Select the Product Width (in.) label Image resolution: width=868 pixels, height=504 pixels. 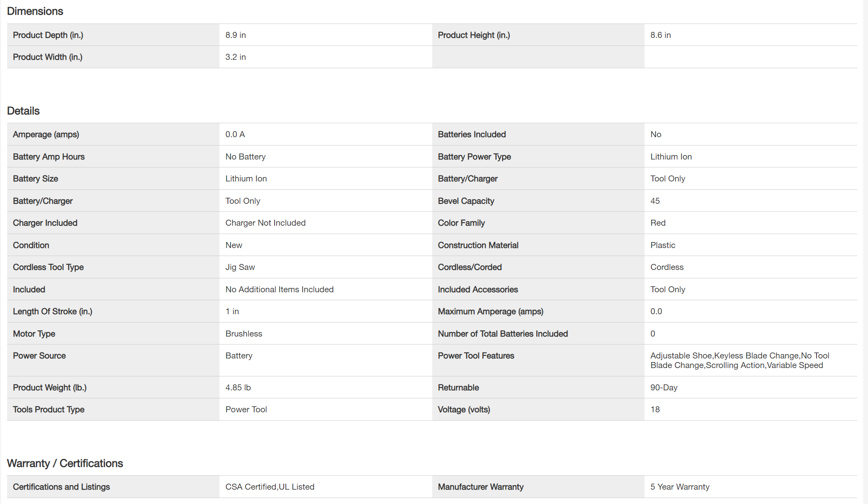point(47,57)
